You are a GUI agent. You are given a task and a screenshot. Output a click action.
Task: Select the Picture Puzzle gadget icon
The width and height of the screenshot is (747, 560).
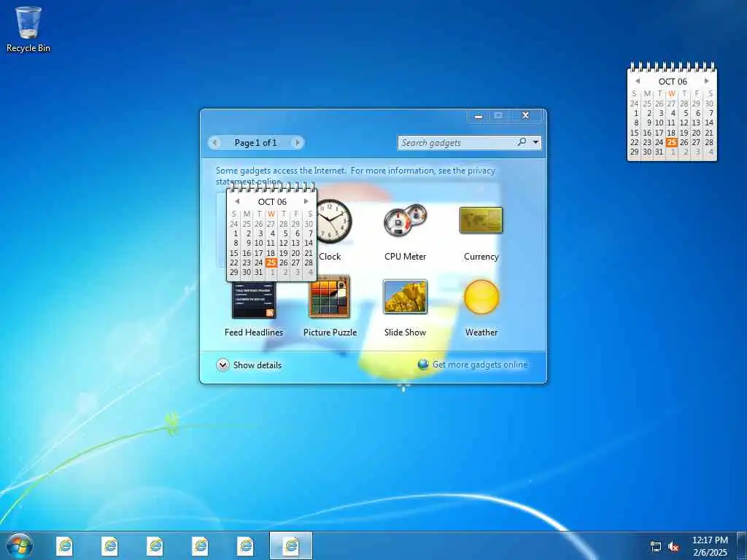[329, 297]
